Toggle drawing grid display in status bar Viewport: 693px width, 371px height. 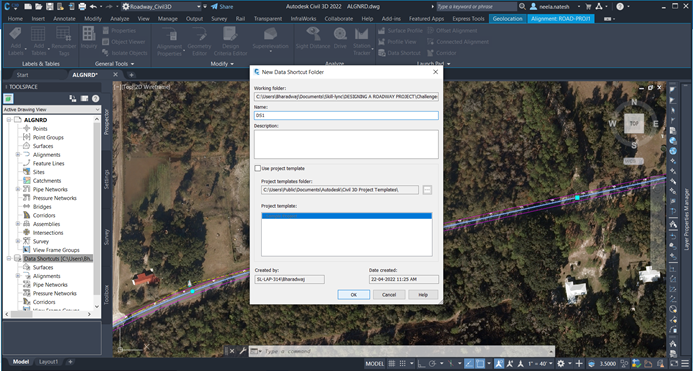tap(392, 363)
